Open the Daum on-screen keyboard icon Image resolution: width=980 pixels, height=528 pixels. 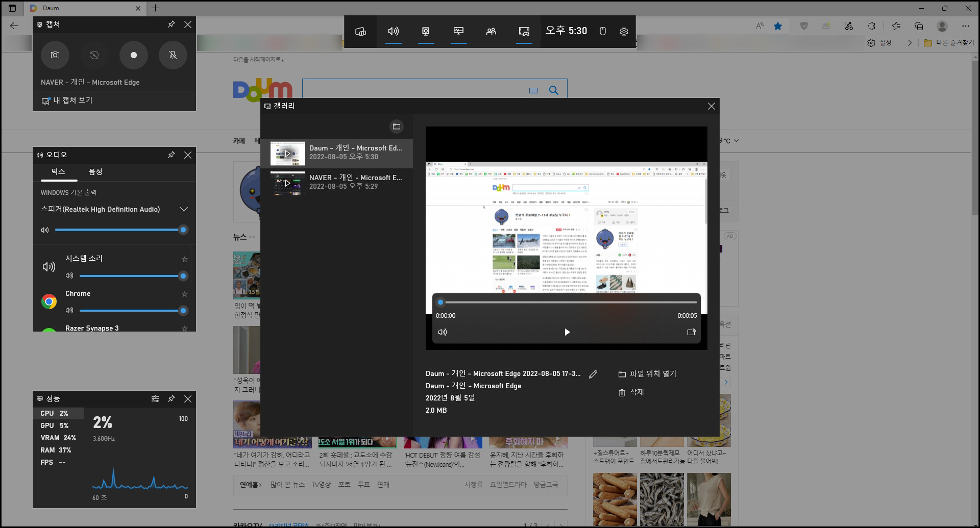click(x=534, y=90)
